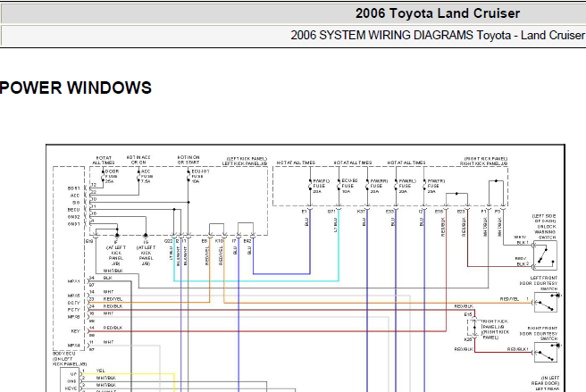
Task: Click the 'LEFT FRONT DOOR COURTESY SWITCH' label
Action: click(x=539, y=283)
